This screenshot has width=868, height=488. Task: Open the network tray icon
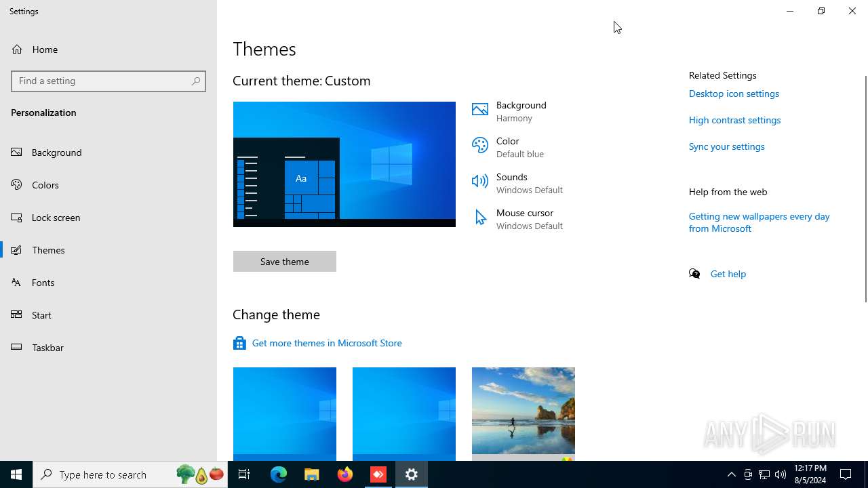[764, 474]
